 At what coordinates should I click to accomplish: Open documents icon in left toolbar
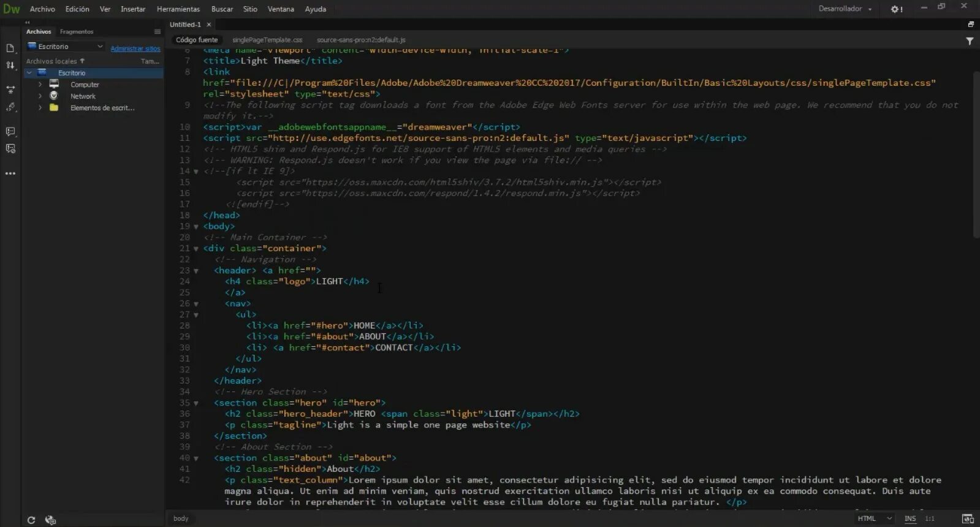coord(10,48)
